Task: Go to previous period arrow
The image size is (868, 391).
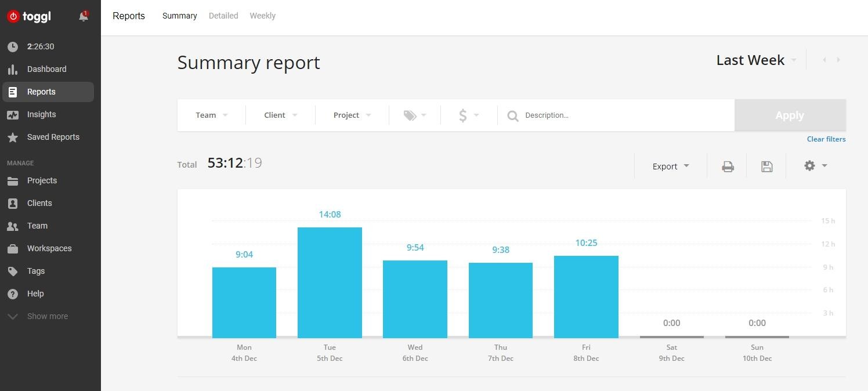Action: (x=824, y=60)
